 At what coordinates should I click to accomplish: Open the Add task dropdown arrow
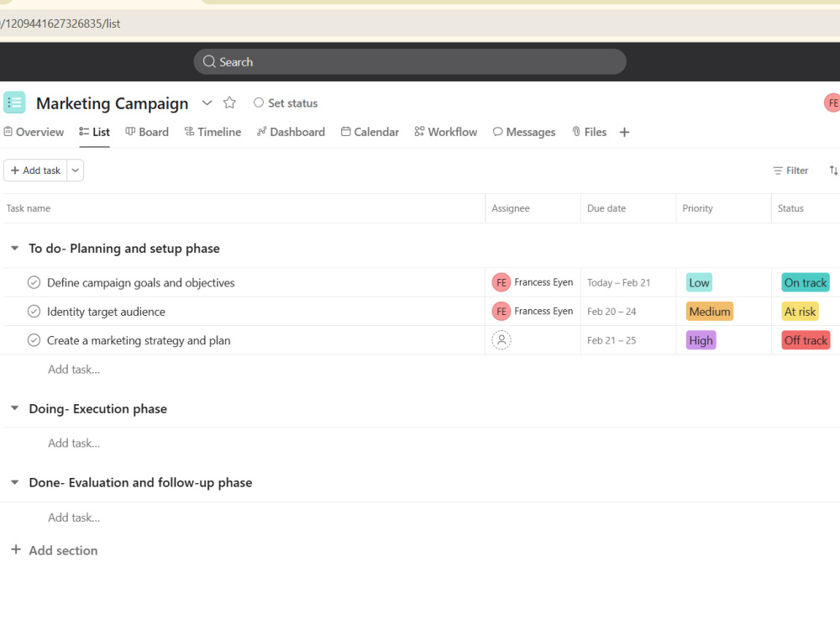76,171
